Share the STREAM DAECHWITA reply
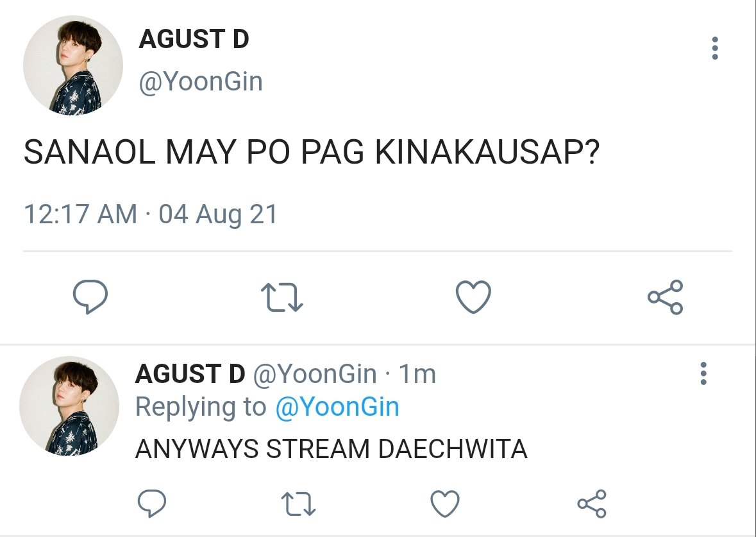Image resolution: width=756 pixels, height=537 pixels. coord(592,504)
